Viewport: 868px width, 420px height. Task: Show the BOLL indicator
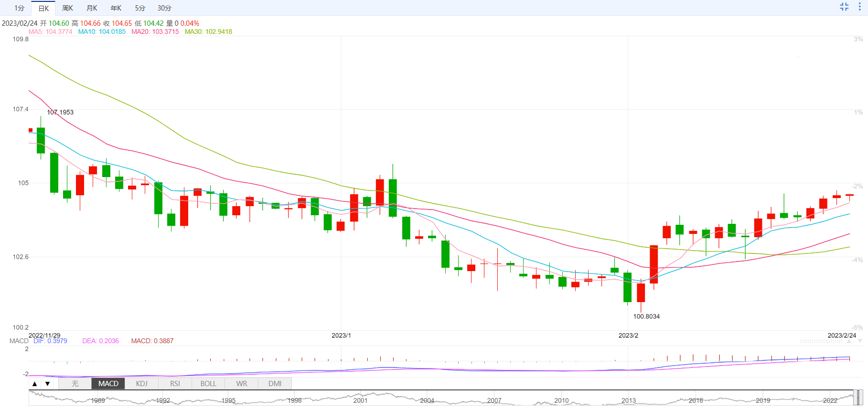[x=208, y=384]
